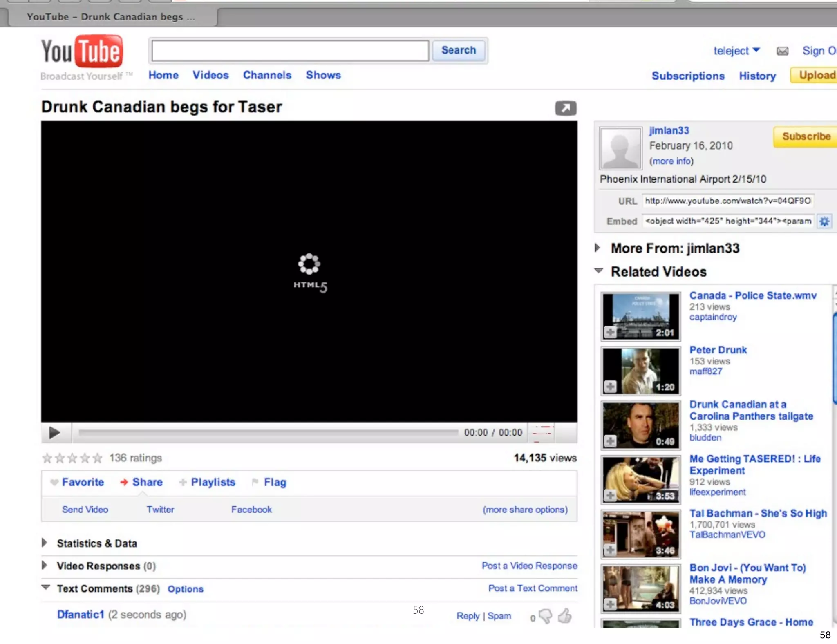Rate the video five stars
This screenshot has height=644, width=837.
point(97,458)
